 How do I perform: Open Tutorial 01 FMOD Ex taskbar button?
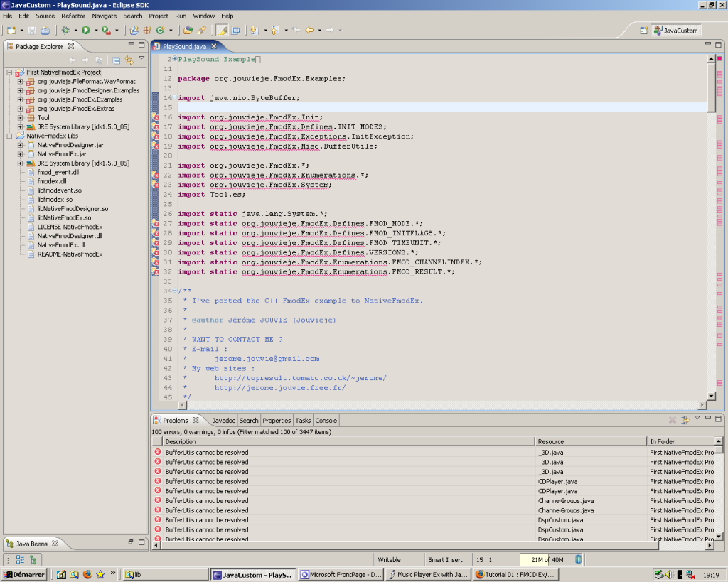click(x=515, y=575)
